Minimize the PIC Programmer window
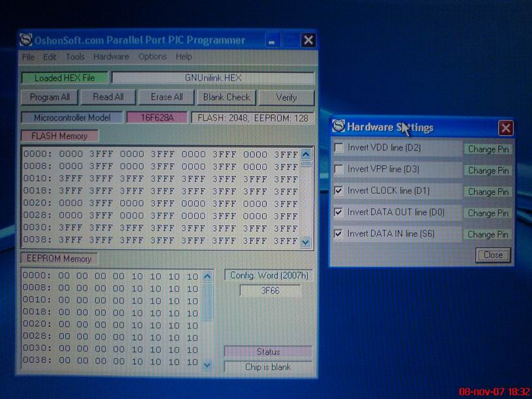The width and height of the screenshot is (532, 399). (272, 40)
